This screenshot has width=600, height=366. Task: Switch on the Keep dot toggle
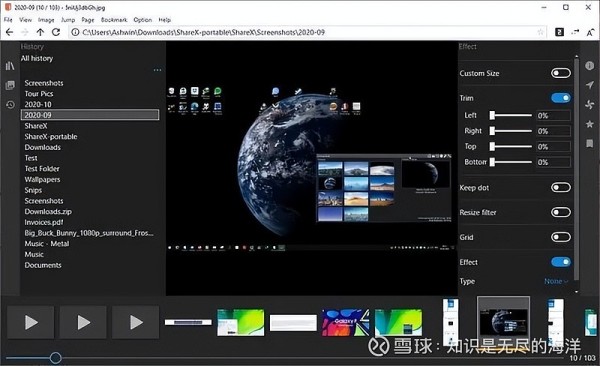[x=561, y=188]
